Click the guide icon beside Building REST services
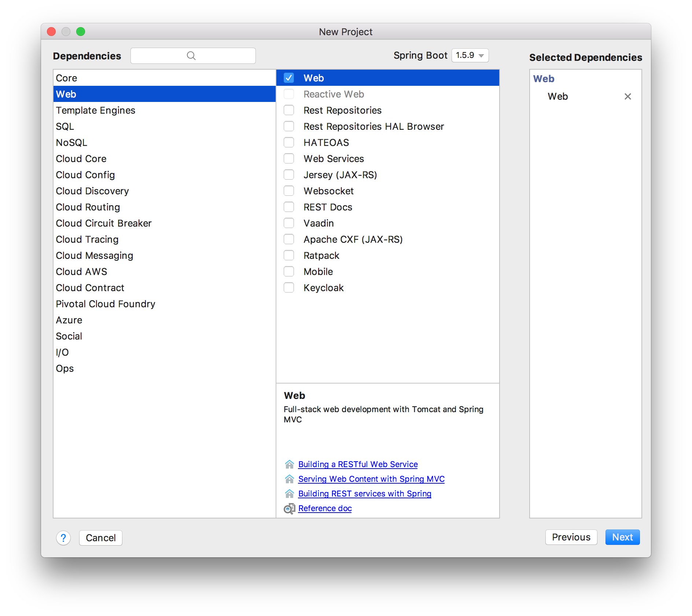Screen dimensions: 692x616 pyautogui.click(x=290, y=494)
